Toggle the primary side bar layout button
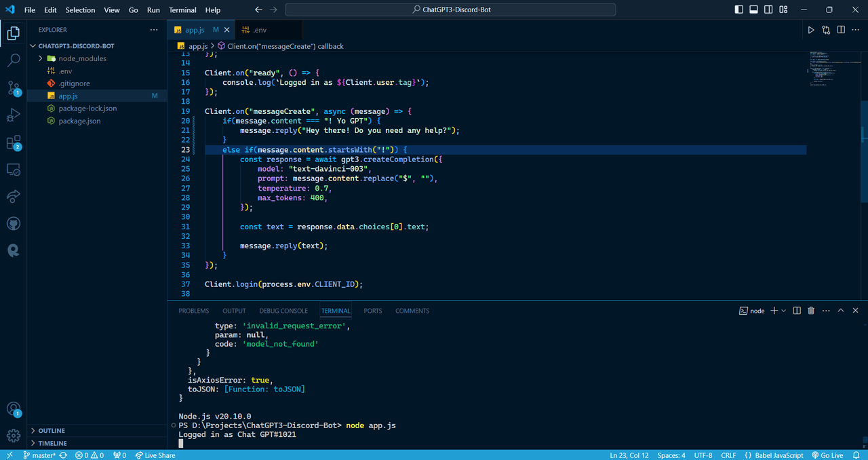The width and height of the screenshot is (868, 460). click(739, 10)
